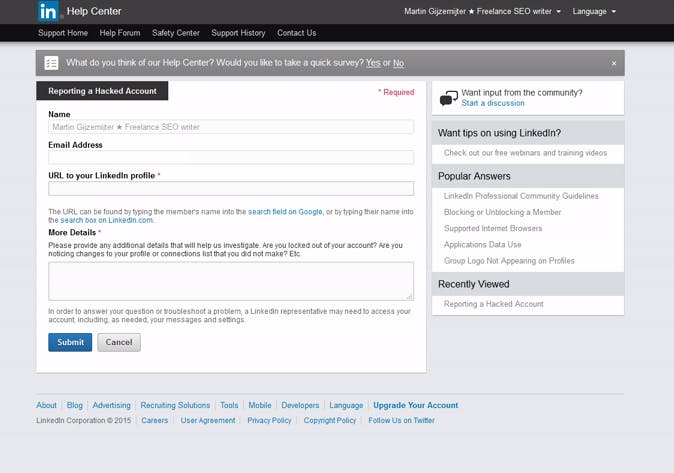Click the LinkedIn logo icon
Image resolution: width=674 pixels, height=473 pixels.
(x=48, y=11)
